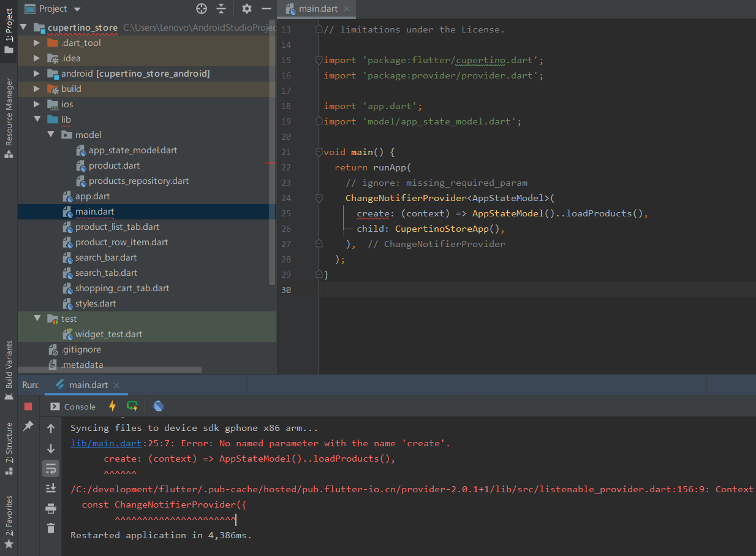
Task: Pin the Run tab with the pin icon
Action: [x=28, y=425]
